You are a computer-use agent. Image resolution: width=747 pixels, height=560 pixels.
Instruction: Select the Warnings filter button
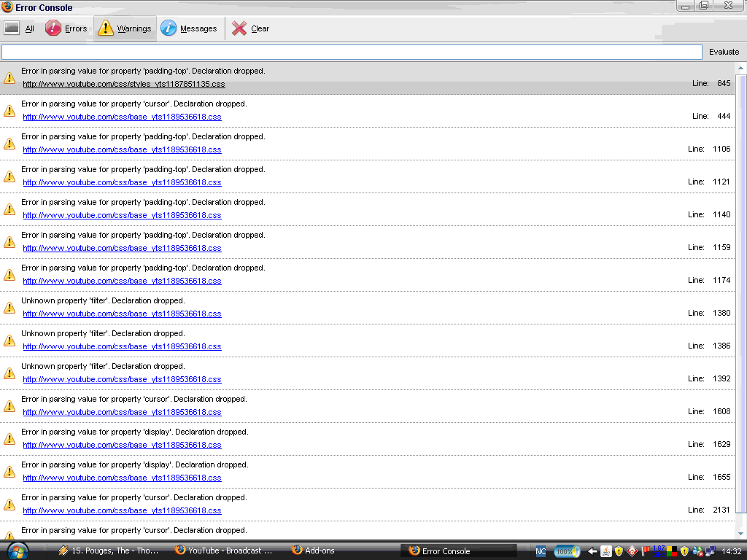(125, 28)
